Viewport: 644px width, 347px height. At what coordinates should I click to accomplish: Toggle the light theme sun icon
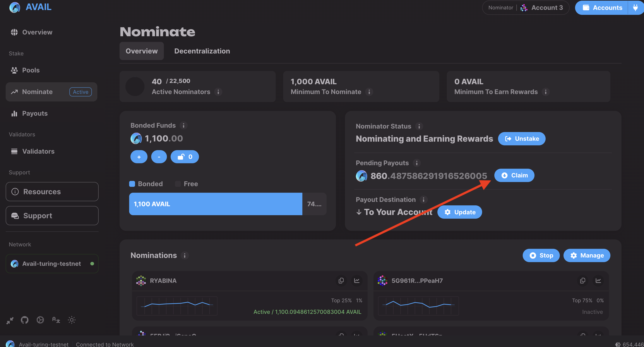pyautogui.click(x=72, y=320)
